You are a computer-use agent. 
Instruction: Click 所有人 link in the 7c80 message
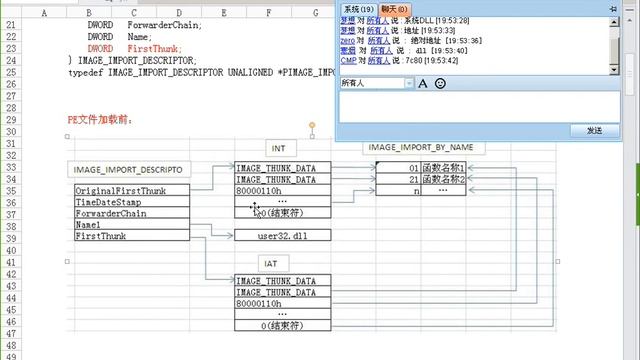(x=379, y=60)
